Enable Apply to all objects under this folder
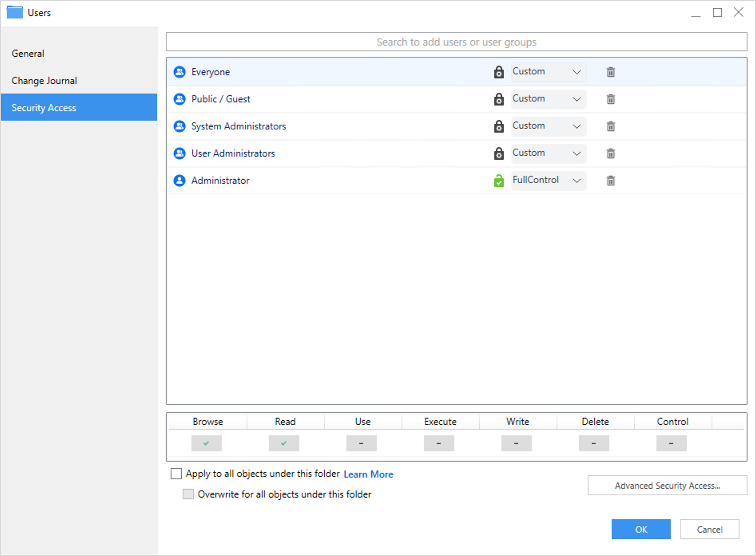756x556 pixels. (176, 474)
